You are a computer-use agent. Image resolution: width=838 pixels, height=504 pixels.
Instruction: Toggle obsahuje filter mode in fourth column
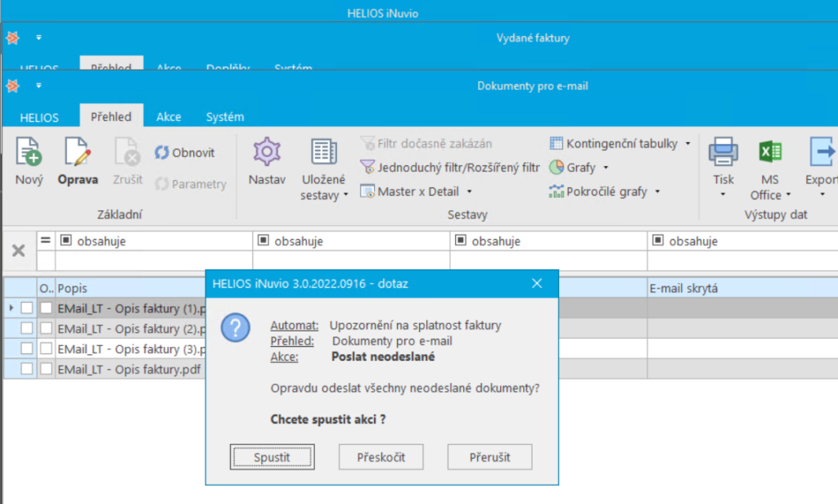click(x=658, y=241)
